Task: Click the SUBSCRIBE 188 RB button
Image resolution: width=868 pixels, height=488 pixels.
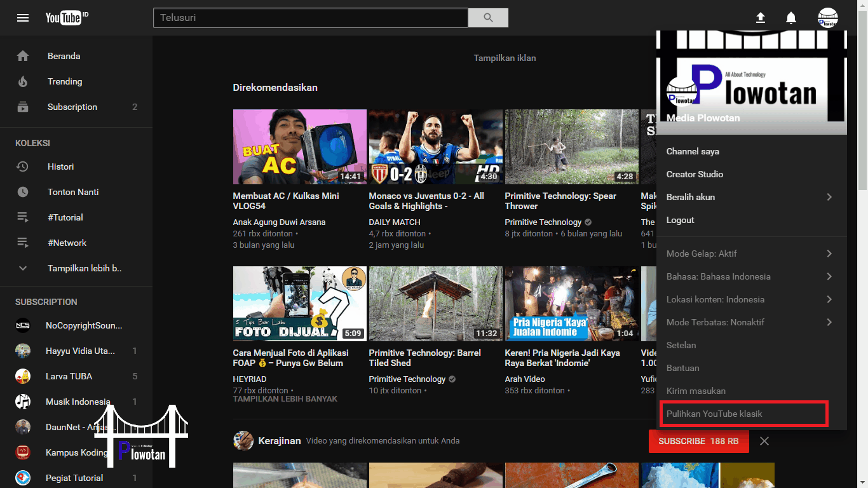Action: 698,441
